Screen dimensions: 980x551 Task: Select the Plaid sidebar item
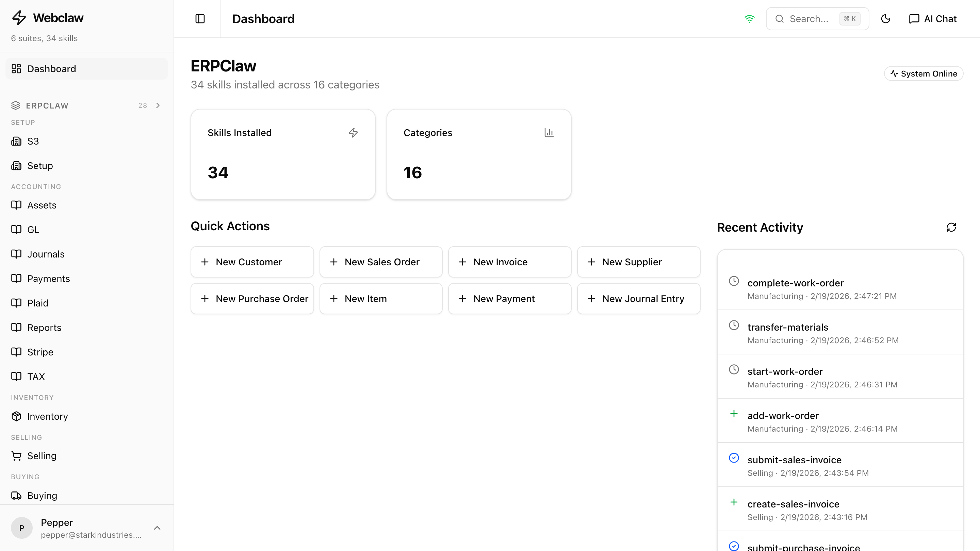(87, 303)
